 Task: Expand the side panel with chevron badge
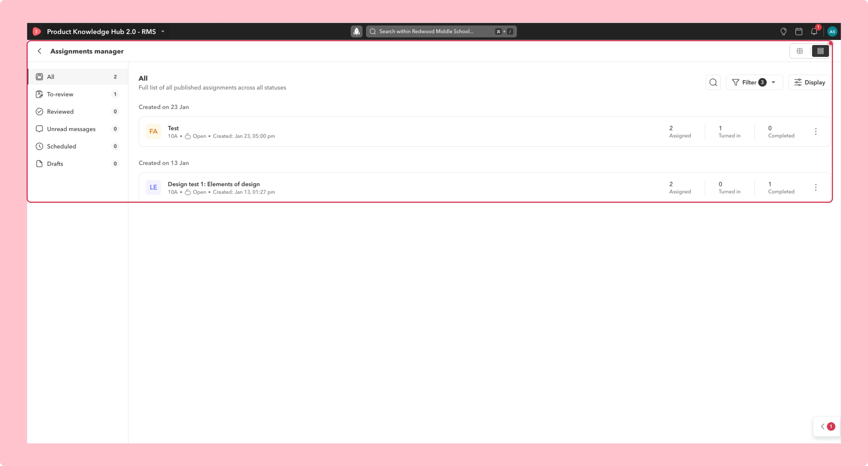pos(827,426)
